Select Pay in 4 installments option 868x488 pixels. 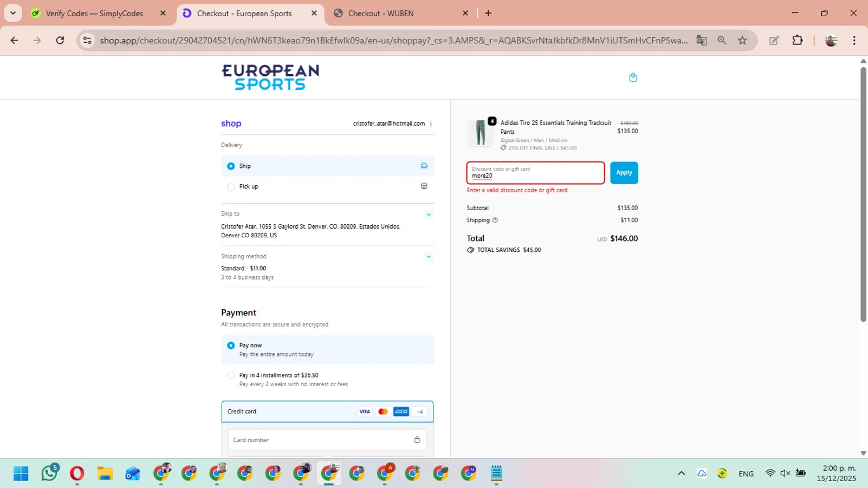[328, 380]
